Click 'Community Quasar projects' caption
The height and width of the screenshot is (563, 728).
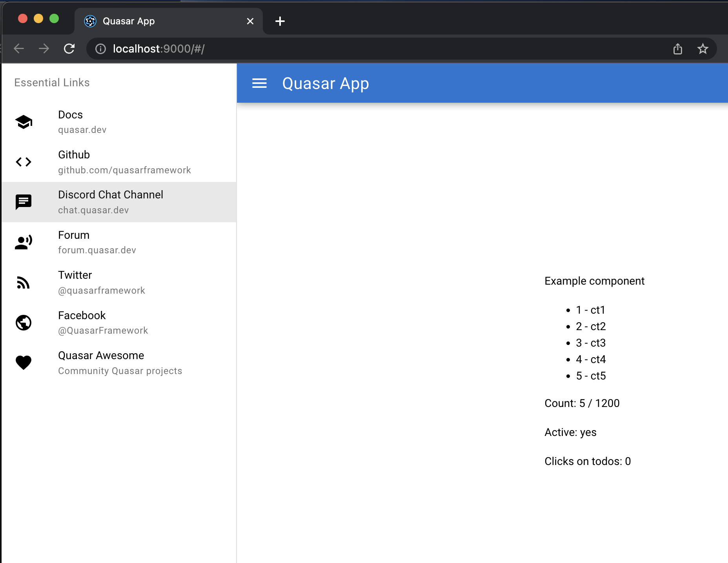120,371
